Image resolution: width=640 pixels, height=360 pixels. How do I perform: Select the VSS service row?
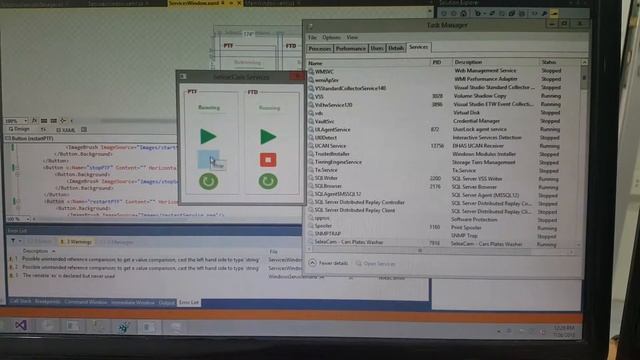click(x=443, y=96)
